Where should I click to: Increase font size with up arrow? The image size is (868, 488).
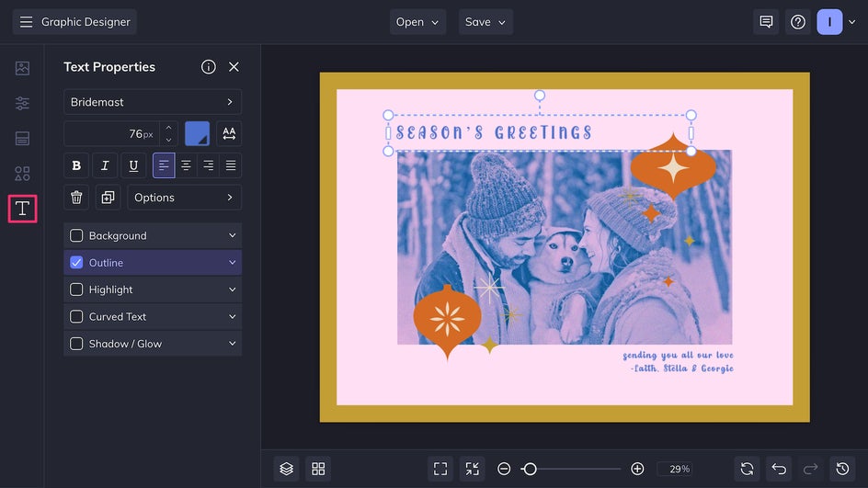169,128
